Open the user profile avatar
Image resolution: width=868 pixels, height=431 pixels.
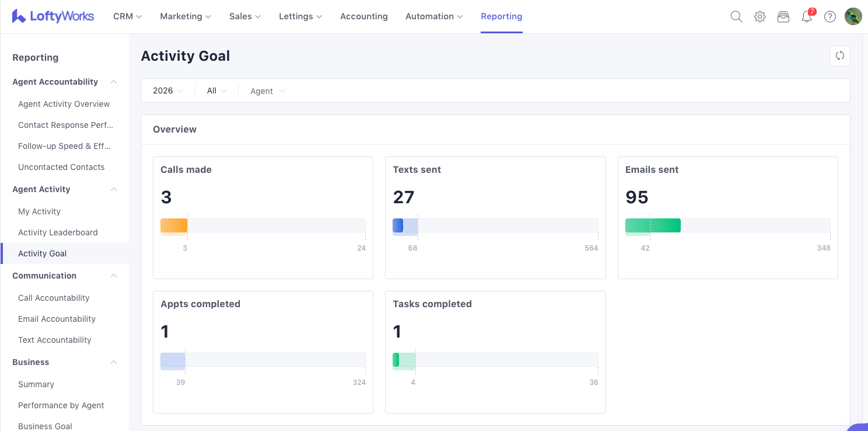(853, 16)
